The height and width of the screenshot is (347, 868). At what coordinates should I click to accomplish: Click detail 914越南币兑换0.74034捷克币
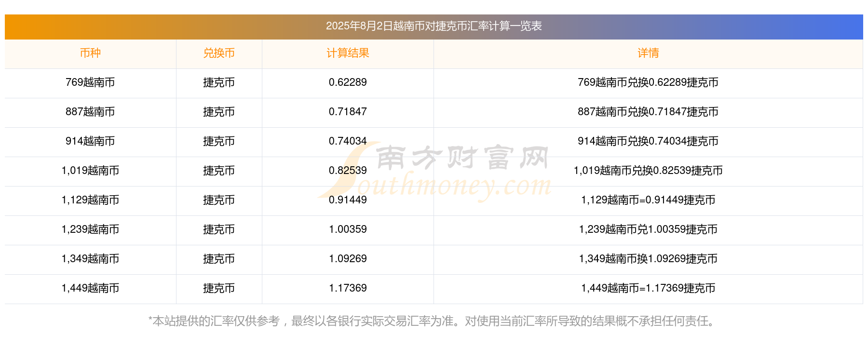click(x=648, y=141)
